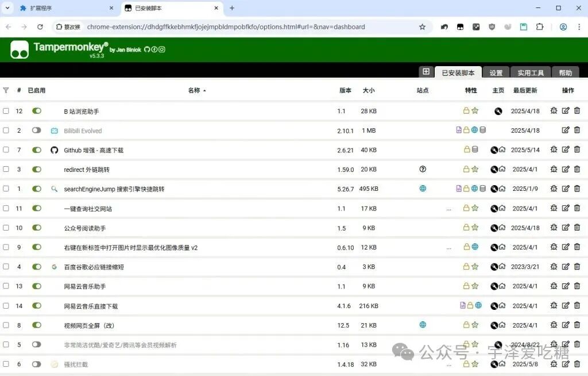Image resolution: width=588 pixels, height=376 pixels.
Task: Click the version 2.10.1 cell
Action: (345, 131)
